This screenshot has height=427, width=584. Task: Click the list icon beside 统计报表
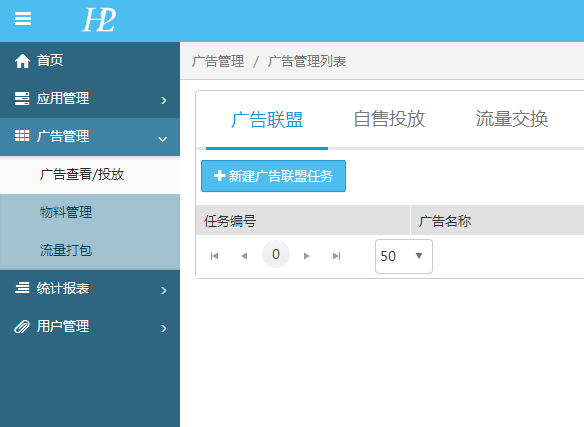pos(22,288)
